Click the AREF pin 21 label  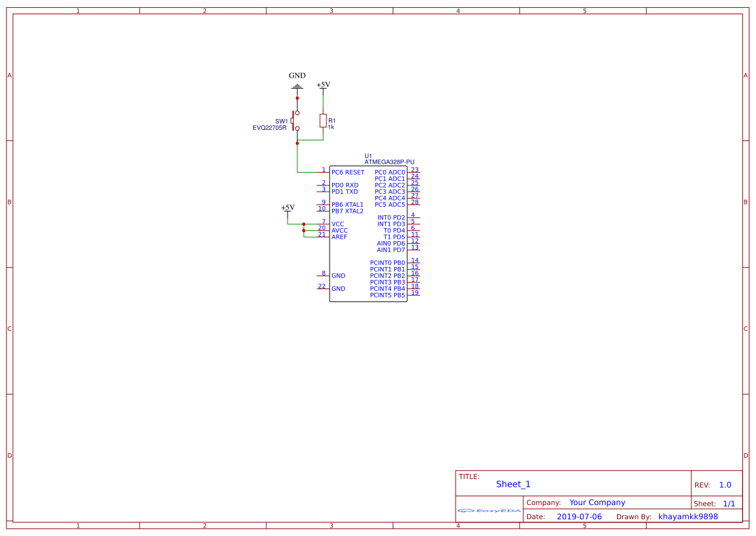pyautogui.click(x=339, y=236)
